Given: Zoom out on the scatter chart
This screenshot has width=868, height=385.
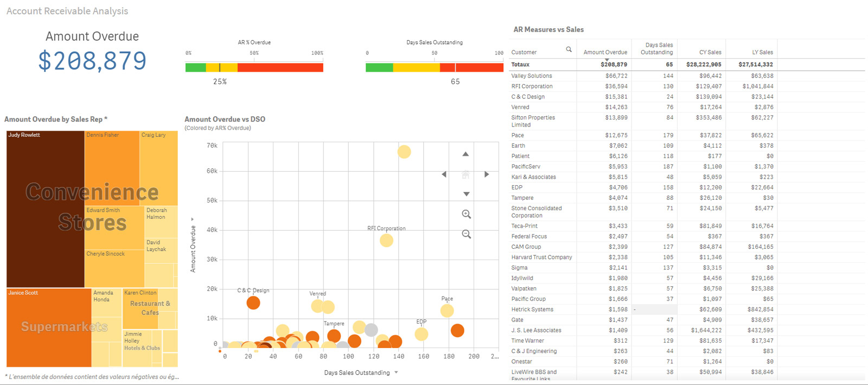Looking at the screenshot, I should tap(466, 234).
